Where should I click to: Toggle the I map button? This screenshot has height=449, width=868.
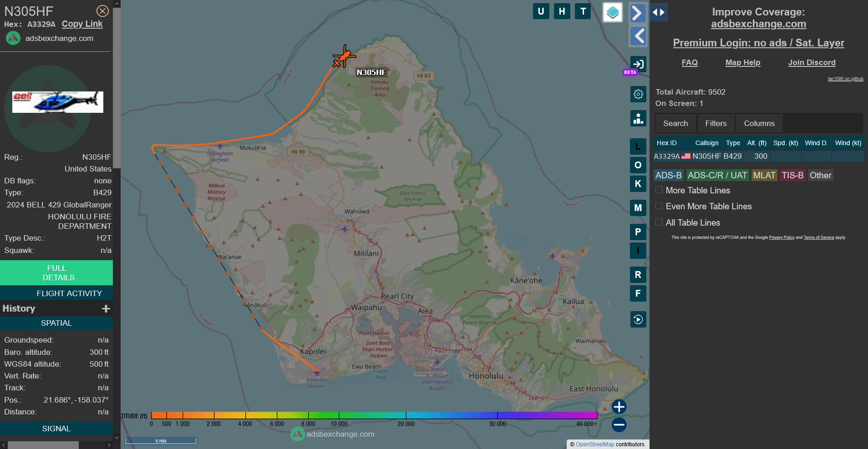(638, 251)
